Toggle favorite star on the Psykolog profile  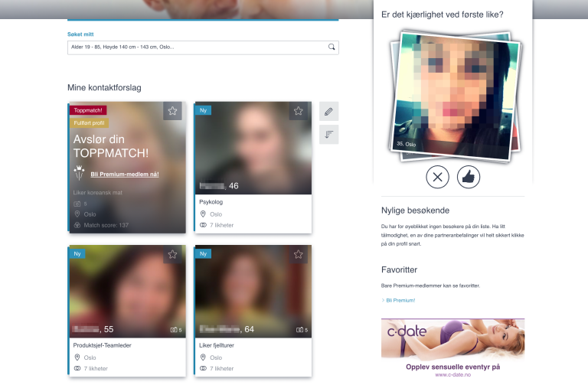[299, 111]
